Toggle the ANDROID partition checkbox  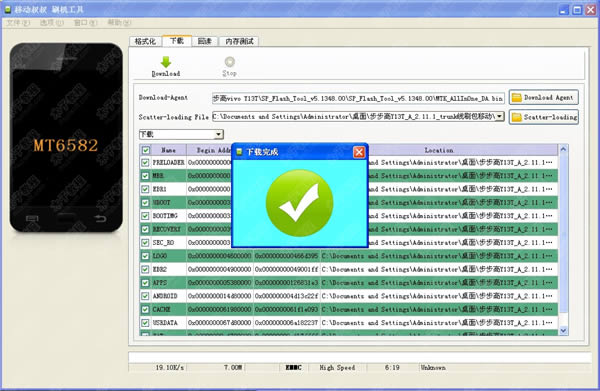click(x=145, y=296)
